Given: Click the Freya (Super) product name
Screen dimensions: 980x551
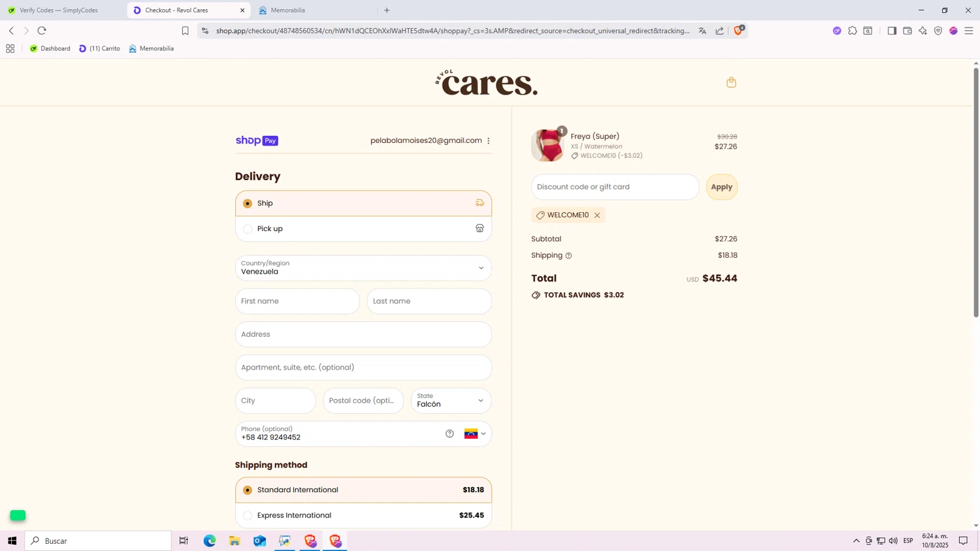Looking at the screenshot, I should pos(595,136).
